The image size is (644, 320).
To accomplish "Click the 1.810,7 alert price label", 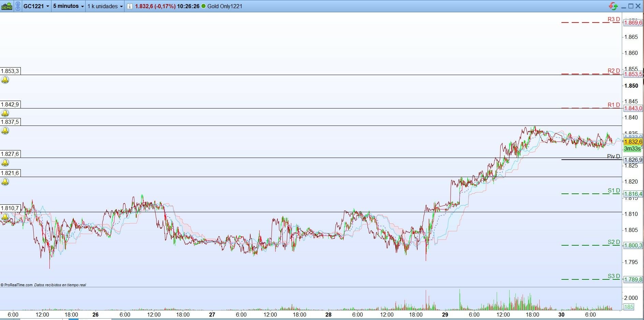I will [10, 208].
